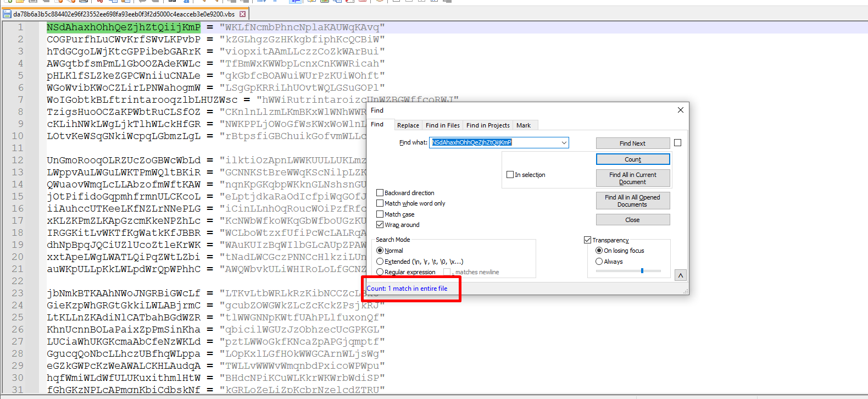Tick the Backward direction checkbox

[380, 193]
